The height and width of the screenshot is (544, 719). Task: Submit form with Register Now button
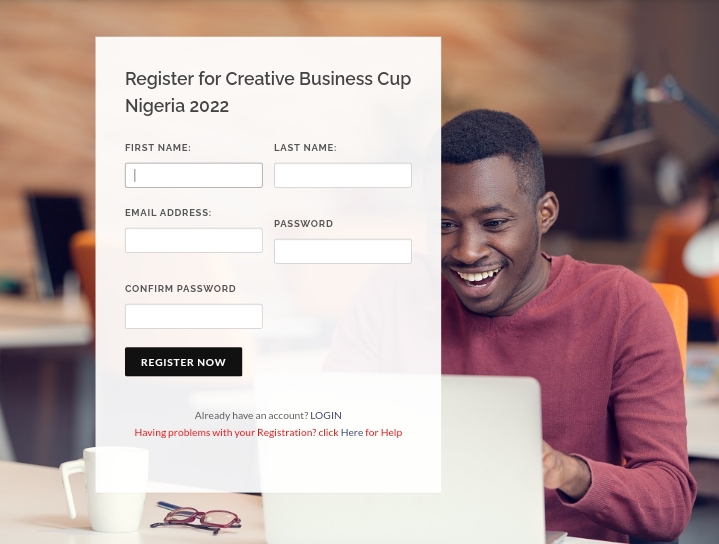coord(183,362)
